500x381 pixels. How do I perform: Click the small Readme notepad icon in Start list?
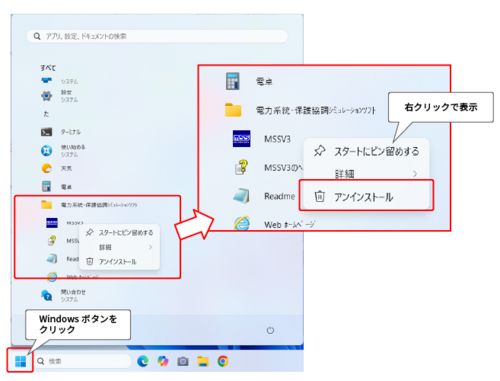[52, 259]
